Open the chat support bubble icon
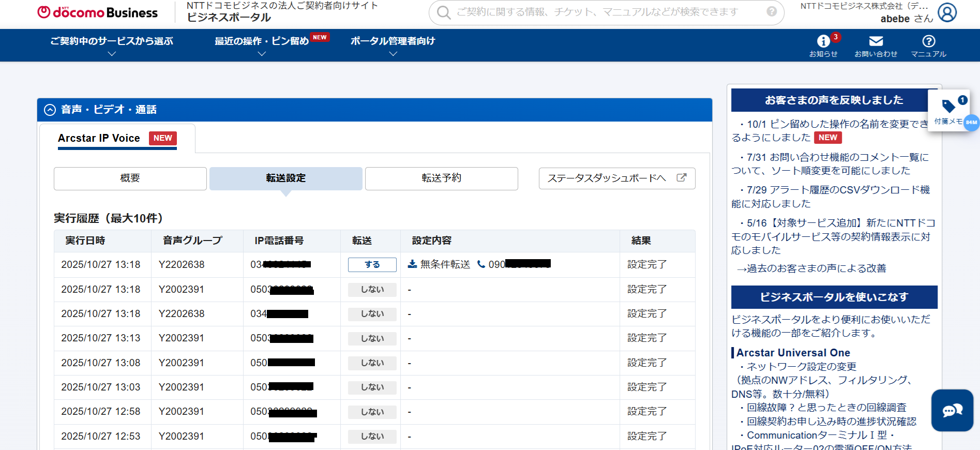 (x=952, y=411)
